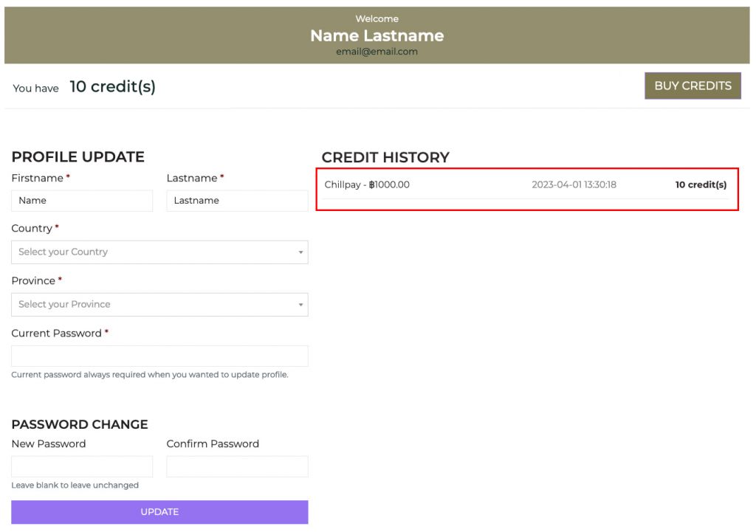Focus the Firstname input field
Screen dimensions: 756x532
click(x=82, y=201)
